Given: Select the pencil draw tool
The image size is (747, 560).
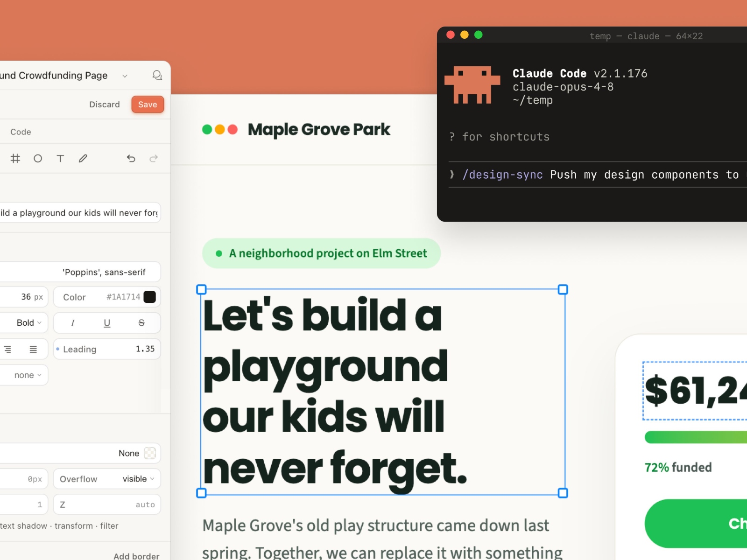Looking at the screenshot, I should tap(83, 159).
